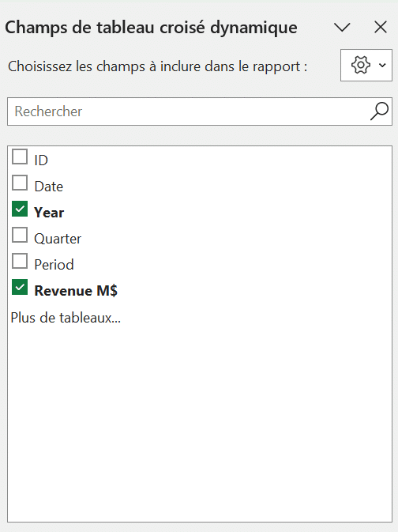398x532 pixels.
Task: Click the magnifying glass search icon
Action: (x=379, y=111)
